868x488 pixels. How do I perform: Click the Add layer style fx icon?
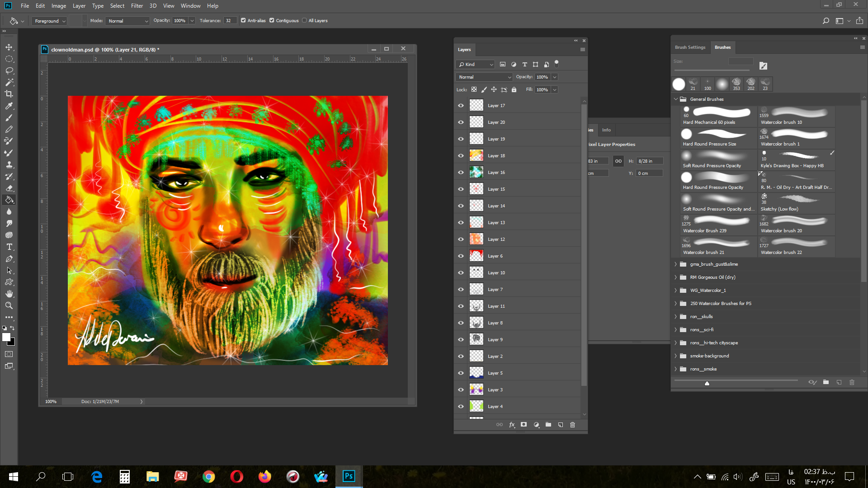tap(512, 425)
